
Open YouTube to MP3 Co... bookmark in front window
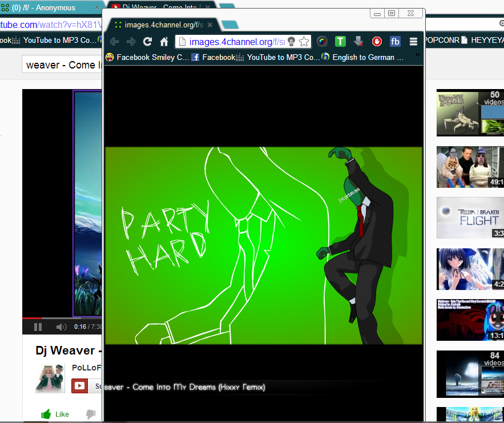(278, 57)
